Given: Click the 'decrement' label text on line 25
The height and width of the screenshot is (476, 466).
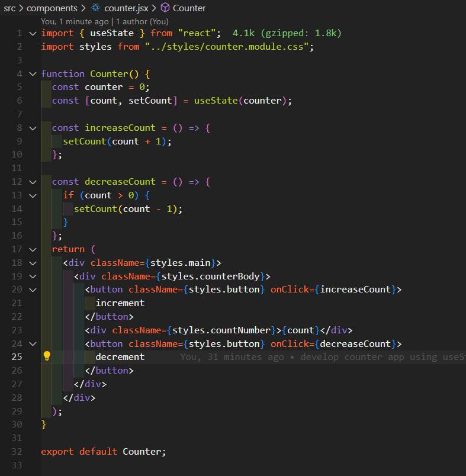Looking at the screenshot, I should tap(120, 357).
